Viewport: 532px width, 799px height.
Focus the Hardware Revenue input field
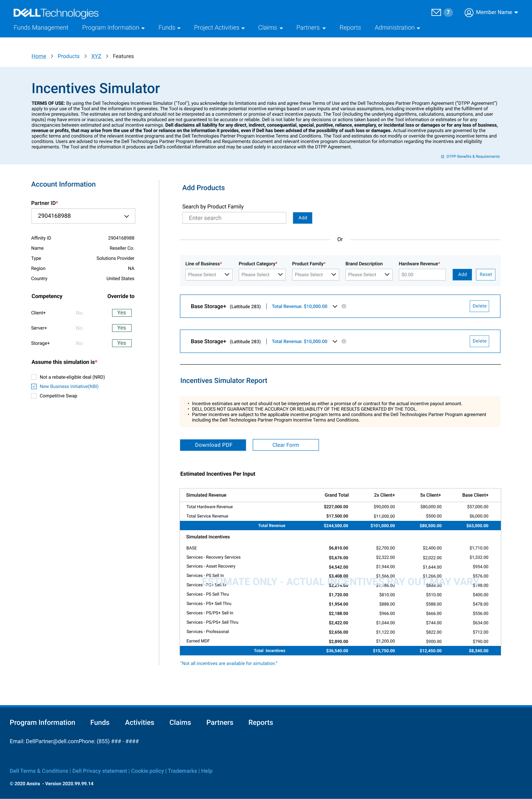point(422,275)
